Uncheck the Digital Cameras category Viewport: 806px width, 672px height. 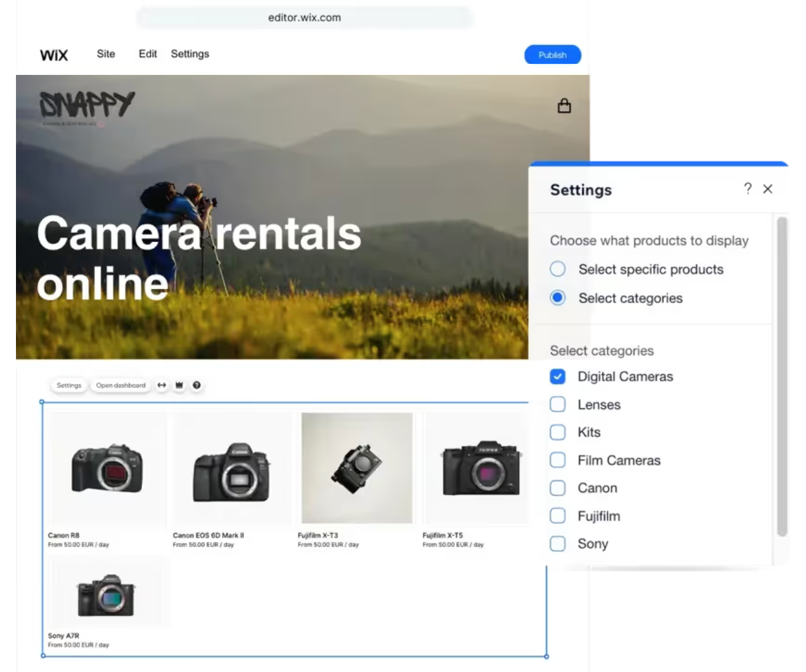coord(558,377)
